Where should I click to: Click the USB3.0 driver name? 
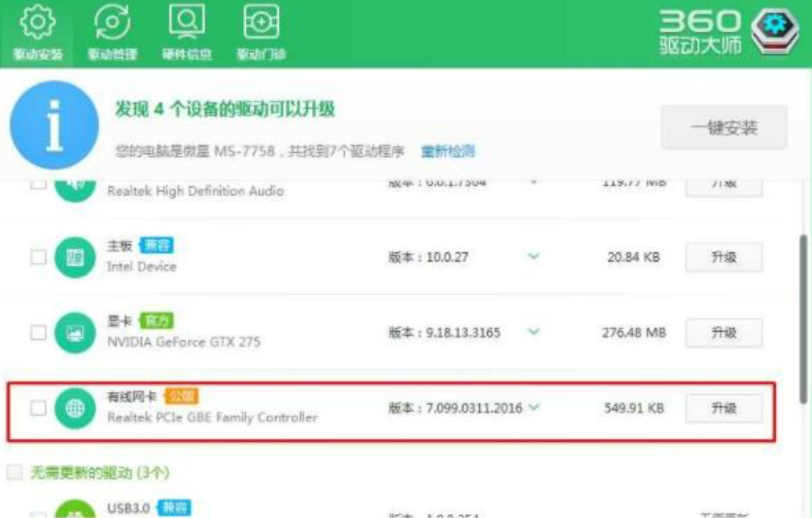click(x=128, y=508)
